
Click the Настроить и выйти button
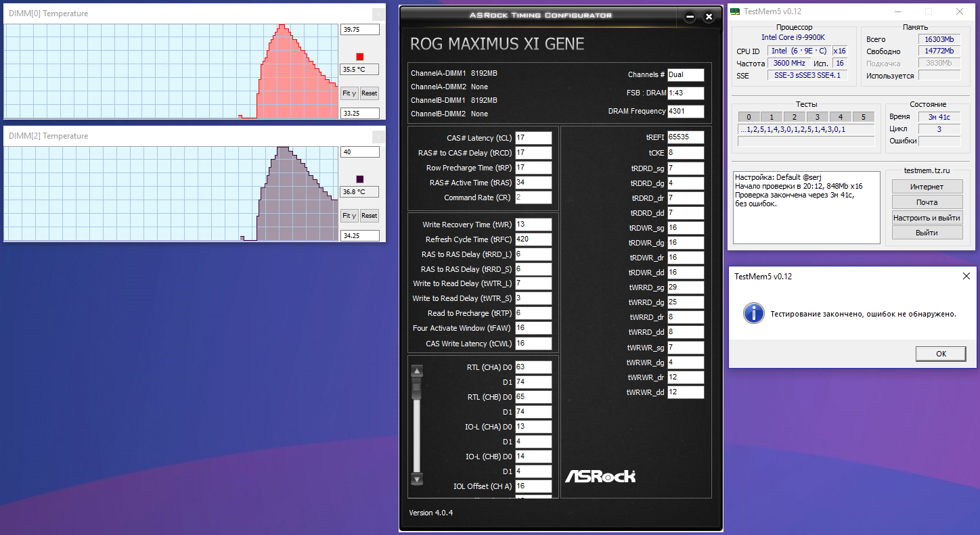tap(927, 218)
